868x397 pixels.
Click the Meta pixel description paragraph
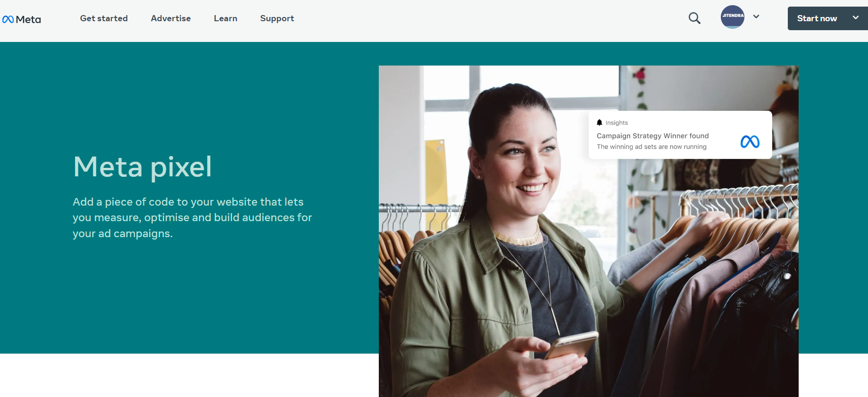click(x=192, y=217)
